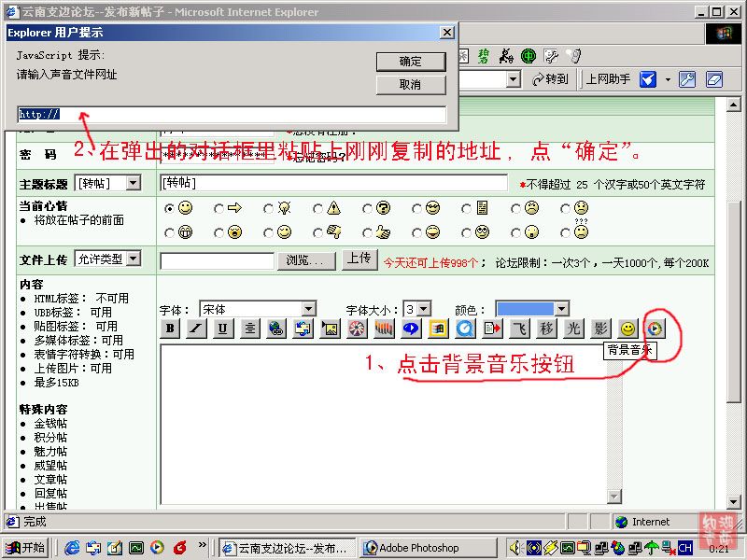Insert a hyperlink using the globe-link icon

pyautogui.click(x=276, y=329)
